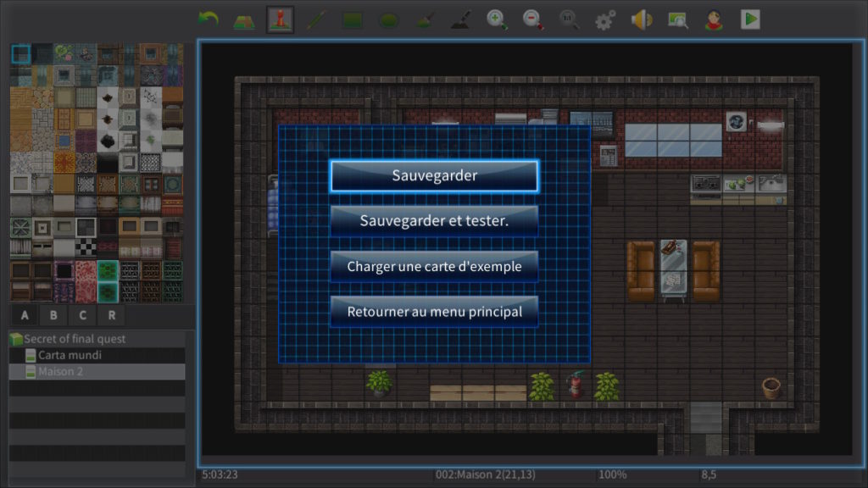Pick the cyan-outlined selected tile in the palette

20,54
